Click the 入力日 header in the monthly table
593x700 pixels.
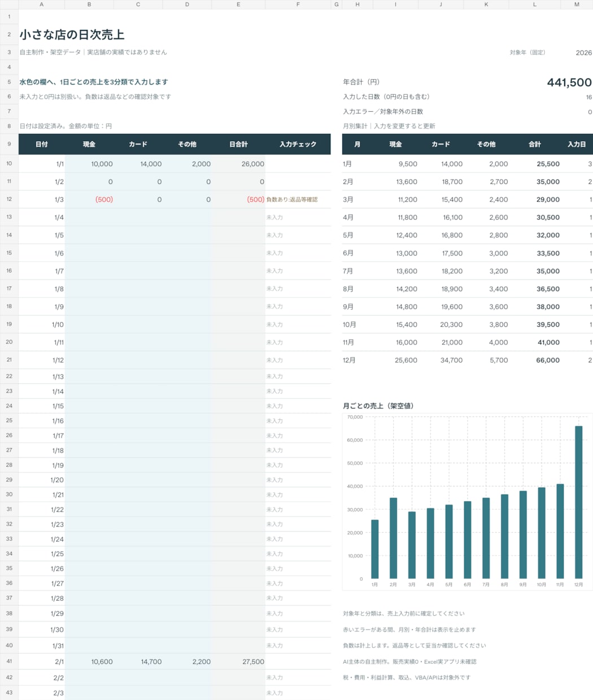(x=577, y=145)
